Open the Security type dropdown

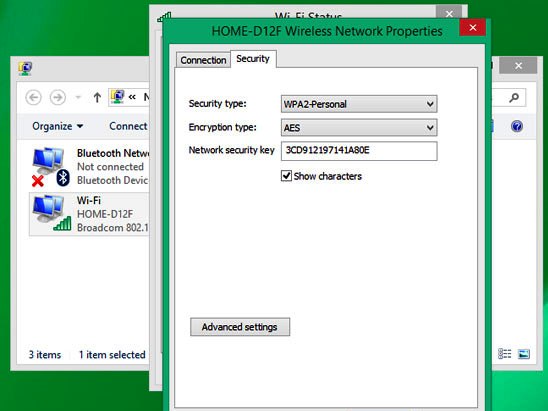point(359,104)
